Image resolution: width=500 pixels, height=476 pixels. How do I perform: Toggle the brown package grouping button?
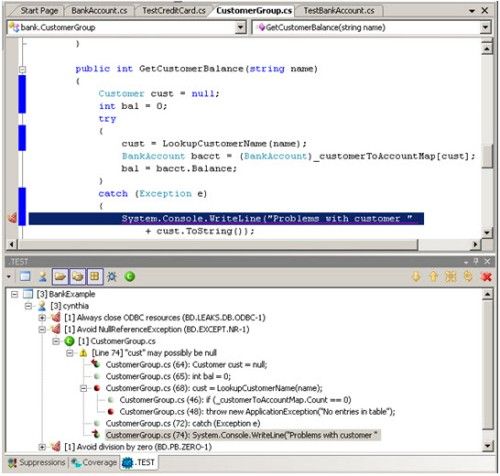tap(77, 277)
